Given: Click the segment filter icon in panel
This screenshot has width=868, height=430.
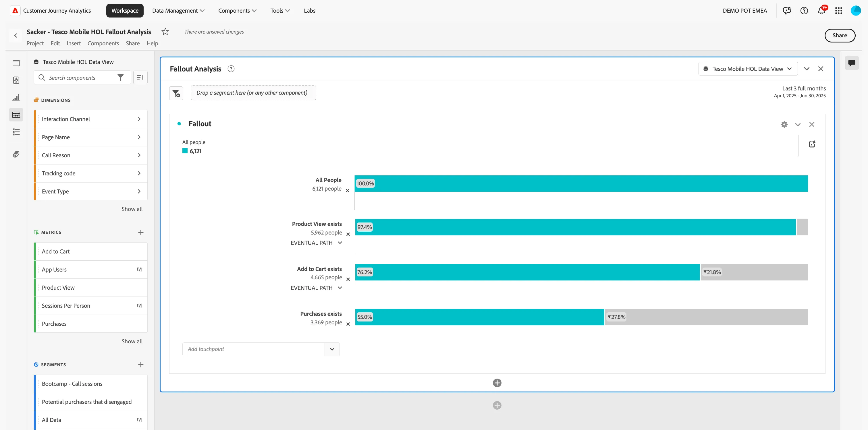Looking at the screenshot, I should [x=176, y=93].
